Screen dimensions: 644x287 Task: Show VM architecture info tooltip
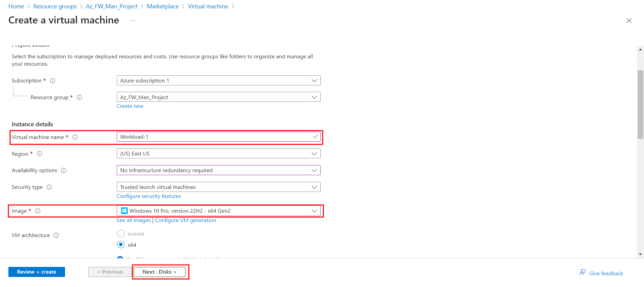(56, 235)
